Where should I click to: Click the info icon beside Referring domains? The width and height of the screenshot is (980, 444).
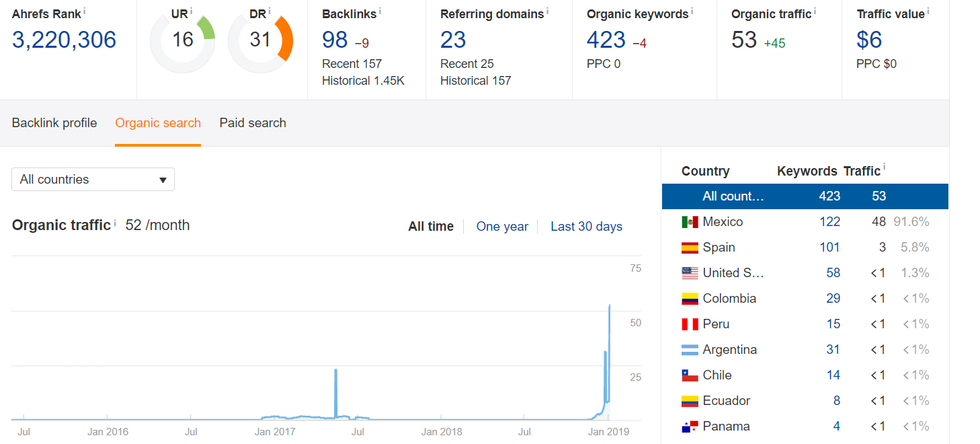[x=547, y=11]
